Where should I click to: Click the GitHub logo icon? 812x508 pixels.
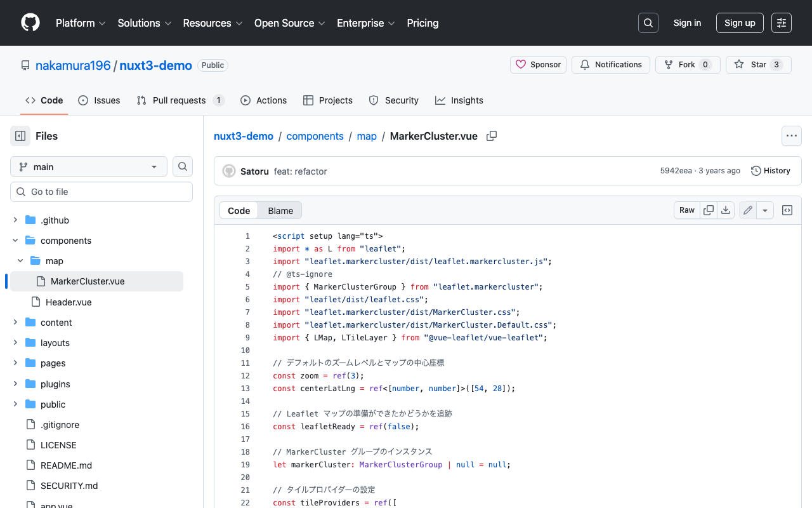click(x=30, y=23)
